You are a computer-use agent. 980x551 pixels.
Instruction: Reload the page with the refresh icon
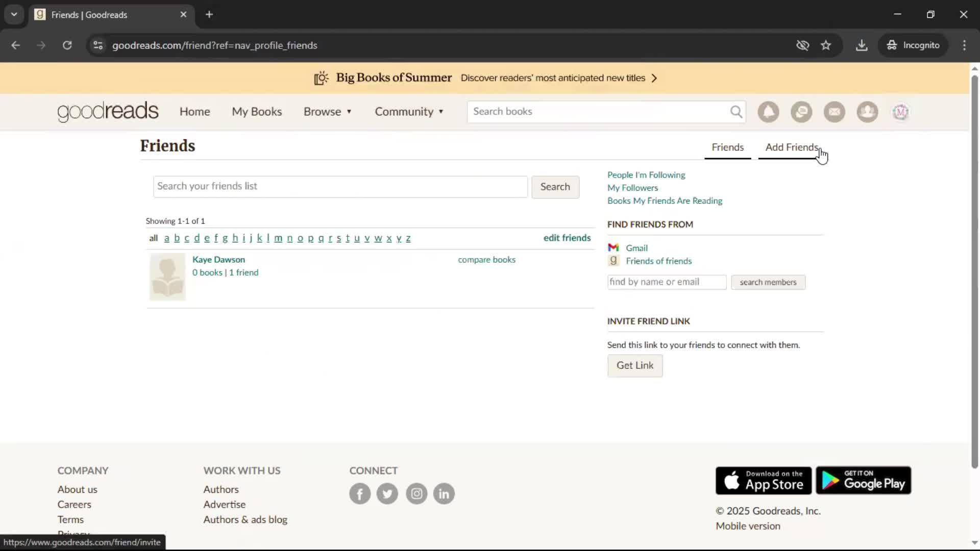point(67,45)
